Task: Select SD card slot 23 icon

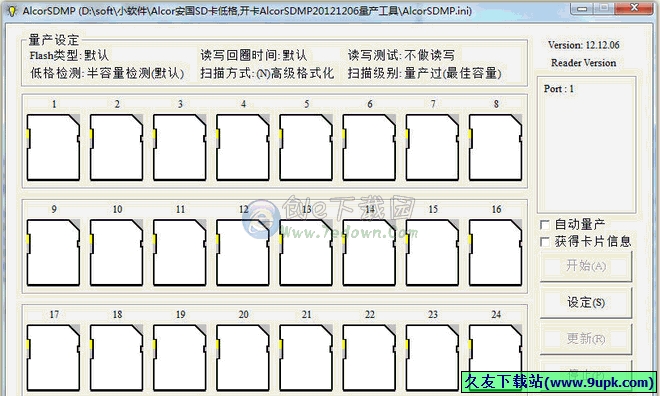Action: click(x=432, y=358)
